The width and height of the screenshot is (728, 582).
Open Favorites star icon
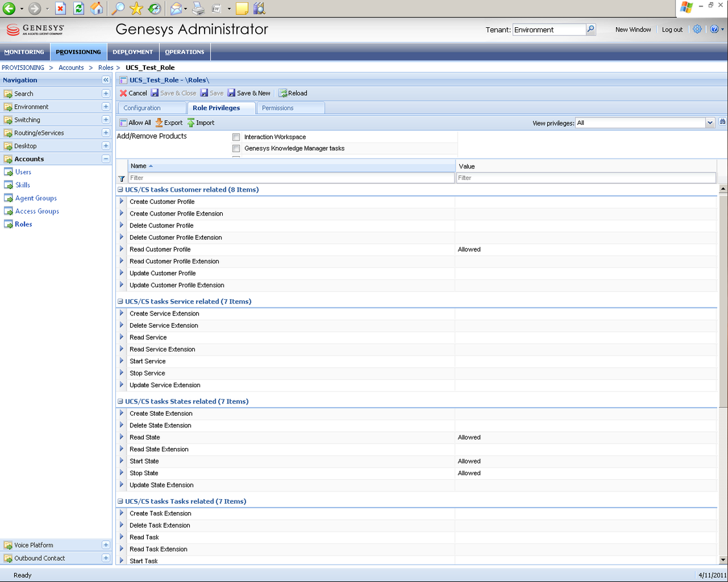(136, 8)
